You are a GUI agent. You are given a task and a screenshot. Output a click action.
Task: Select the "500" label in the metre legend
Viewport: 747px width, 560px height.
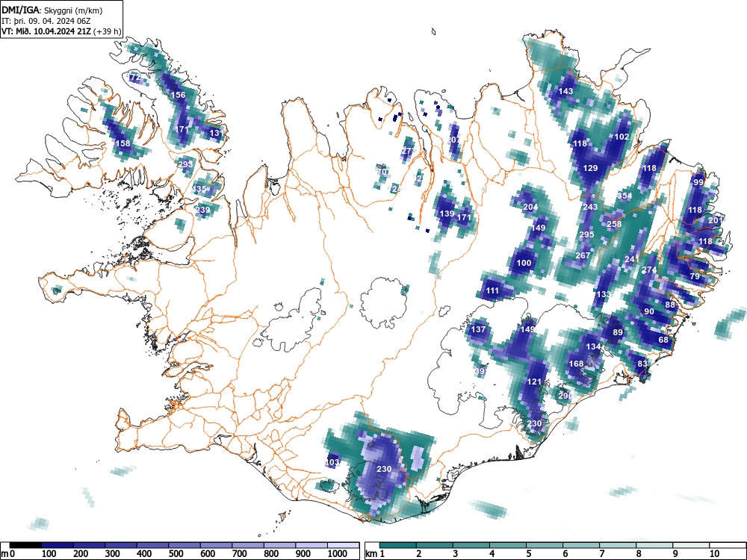pos(176,554)
